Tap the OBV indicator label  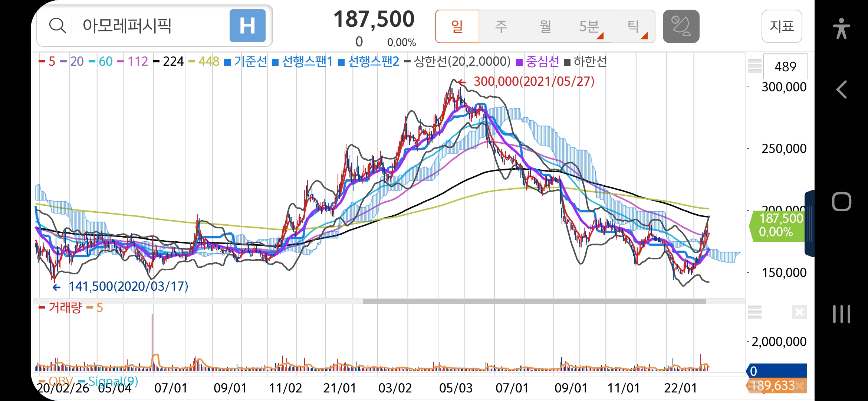point(56,381)
